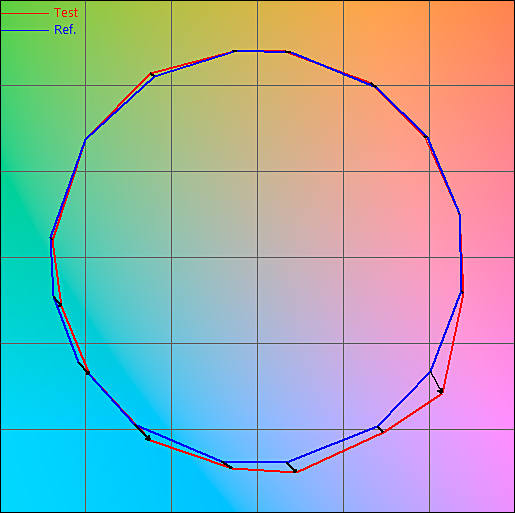Pick the orange color in the top-right corner

pyautogui.click(x=500, y=13)
